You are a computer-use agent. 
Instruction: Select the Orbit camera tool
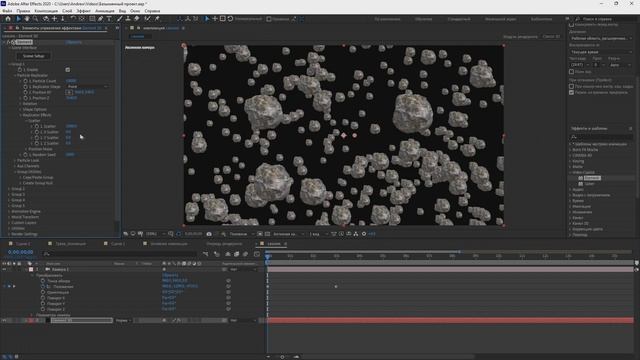pyautogui.click(x=46, y=19)
